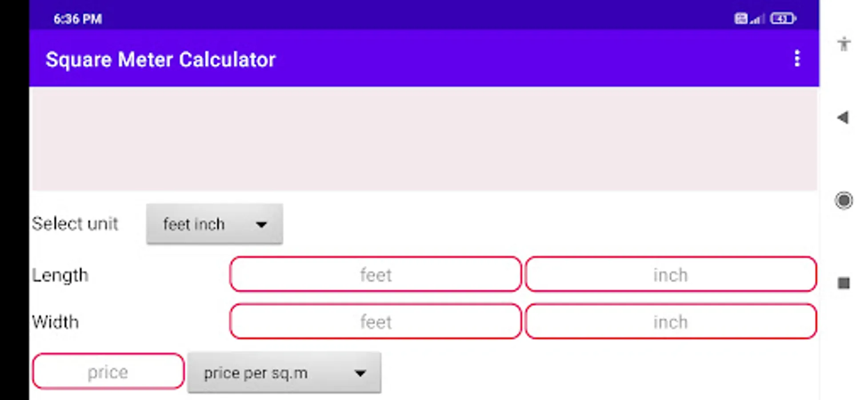The width and height of the screenshot is (868, 400).
Task: Tap the battery indicator in status bar
Action: (784, 19)
